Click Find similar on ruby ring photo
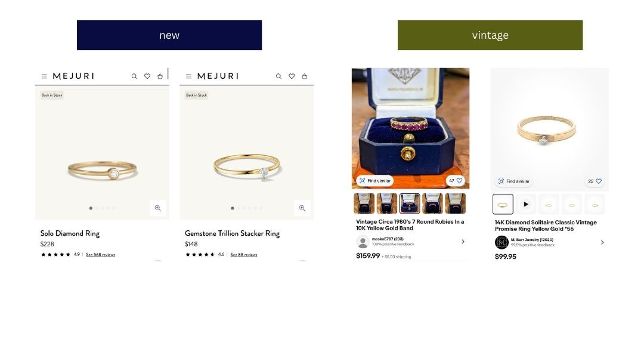 pyautogui.click(x=375, y=181)
